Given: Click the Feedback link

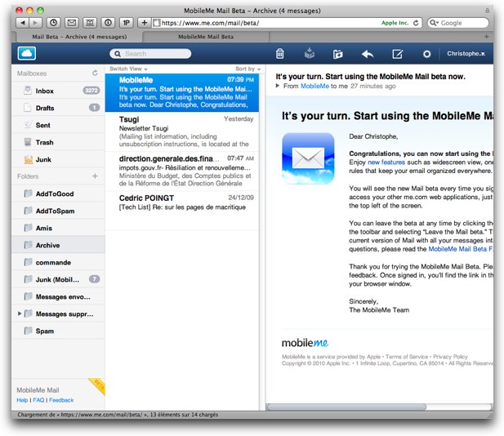Looking at the screenshot, I should tap(61, 400).
